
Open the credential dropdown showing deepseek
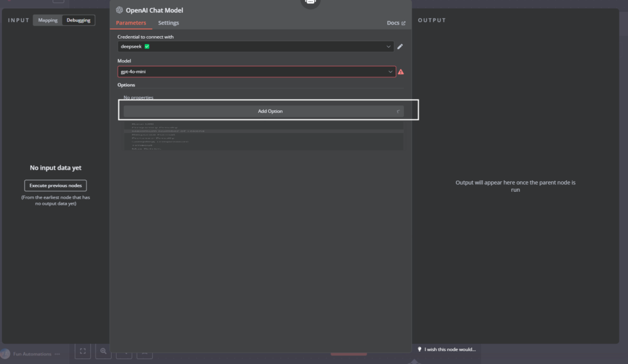pos(256,47)
